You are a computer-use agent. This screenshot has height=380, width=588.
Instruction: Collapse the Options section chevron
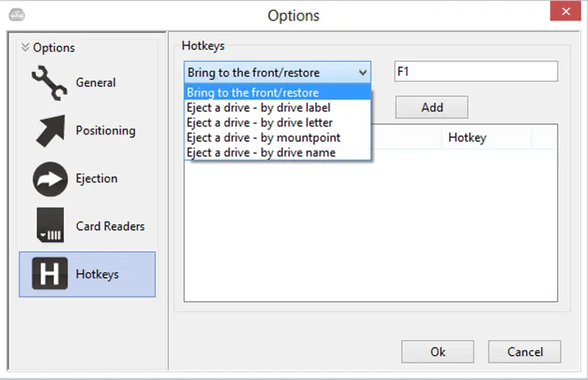(26, 48)
